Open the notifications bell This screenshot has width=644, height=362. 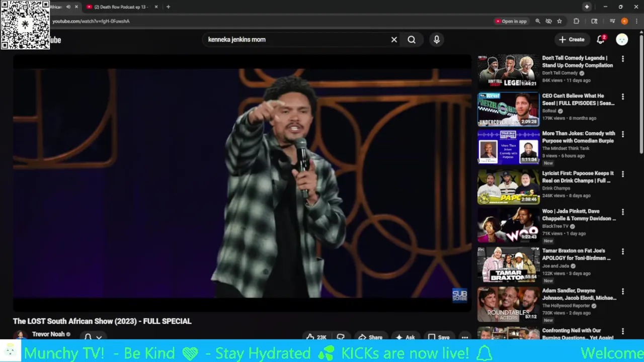click(x=601, y=40)
